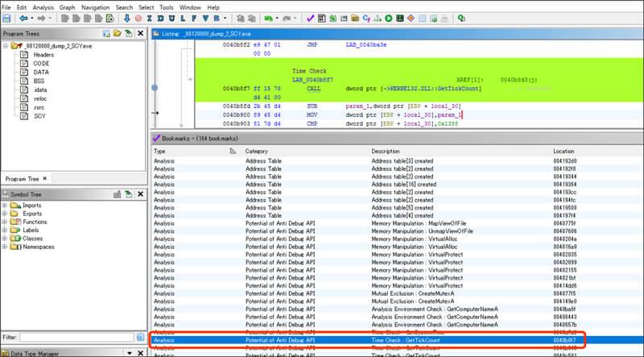Select the CODE section in Program Trees
The width and height of the screenshot is (644, 357).
[41, 64]
